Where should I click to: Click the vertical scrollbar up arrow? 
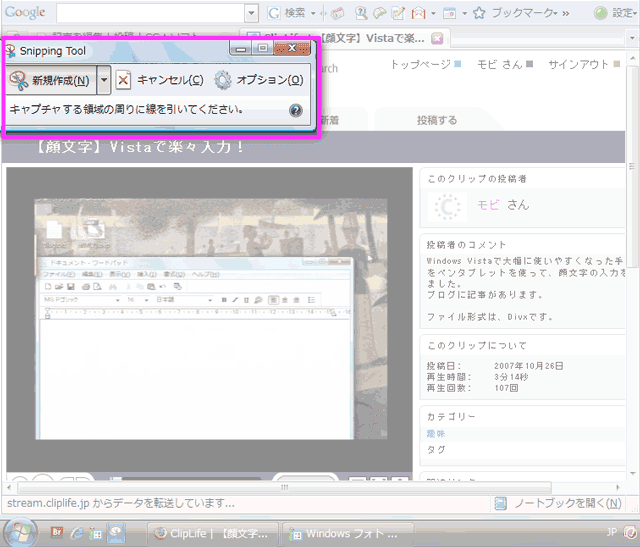tap(633, 59)
